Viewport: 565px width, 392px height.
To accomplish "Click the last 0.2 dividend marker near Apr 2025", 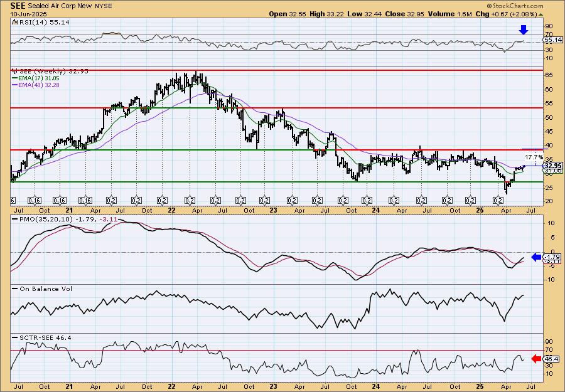I will coord(498,200).
